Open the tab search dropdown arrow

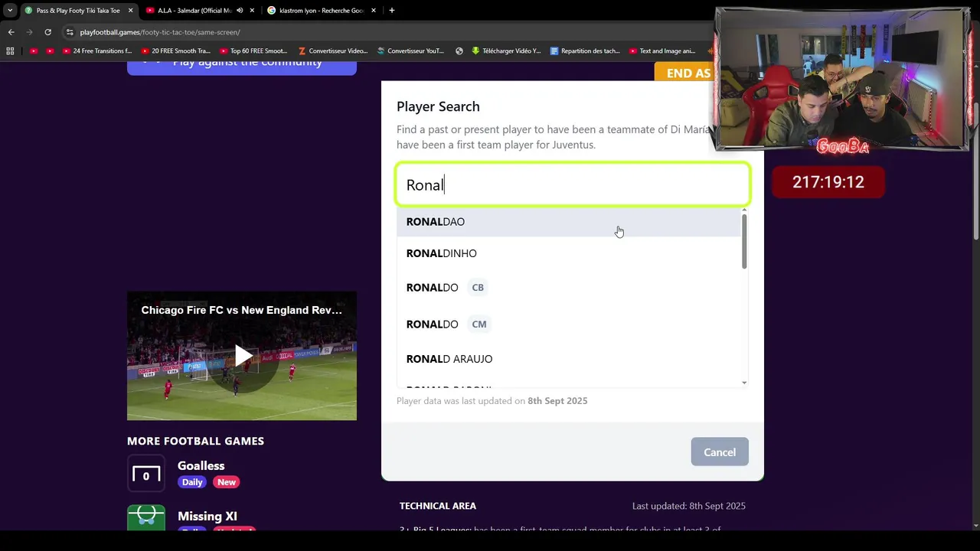pyautogui.click(x=9, y=11)
